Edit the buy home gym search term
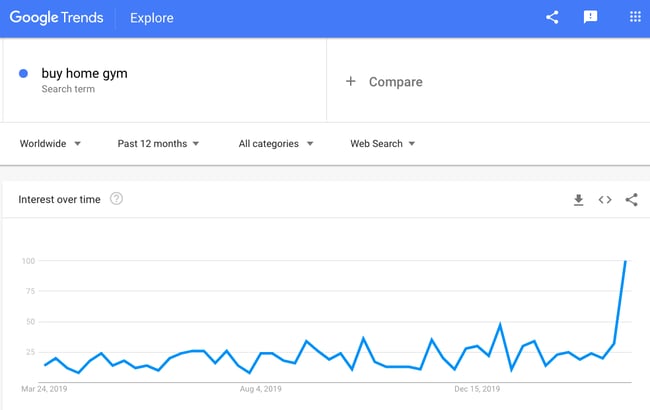650x410 pixels. 85,73
